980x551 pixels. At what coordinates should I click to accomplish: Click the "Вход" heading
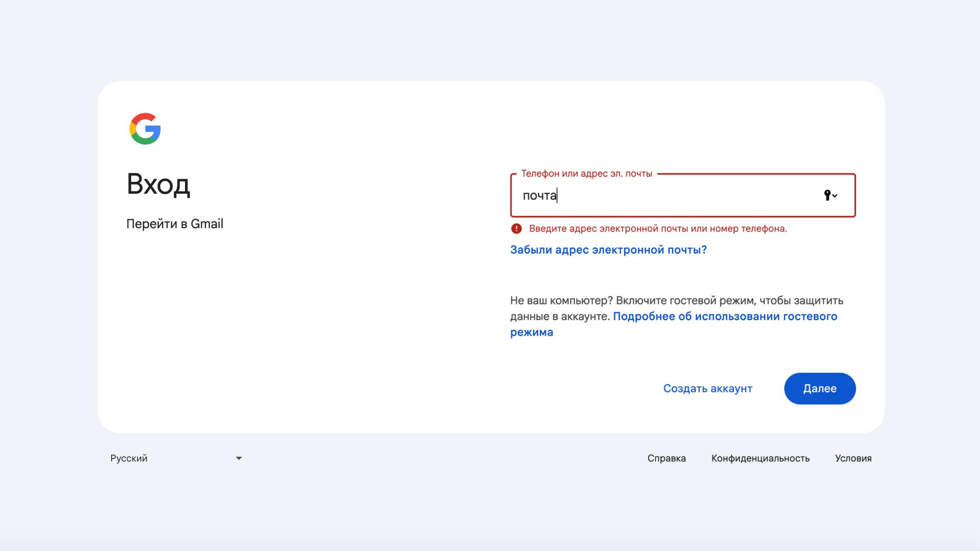(x=158, y=184)
